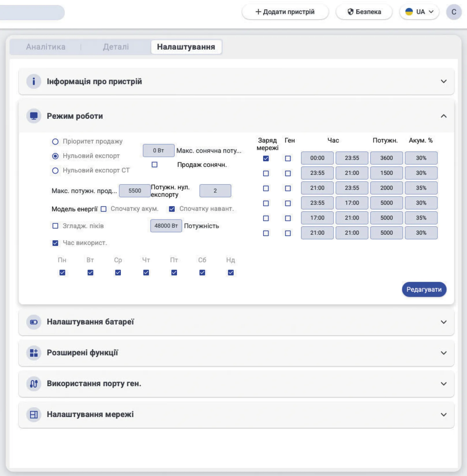Image resolution: width=467 pixels, height=476 pixels.
Task: Switch to the Деталі tab
Action: (x=116, y=47)
